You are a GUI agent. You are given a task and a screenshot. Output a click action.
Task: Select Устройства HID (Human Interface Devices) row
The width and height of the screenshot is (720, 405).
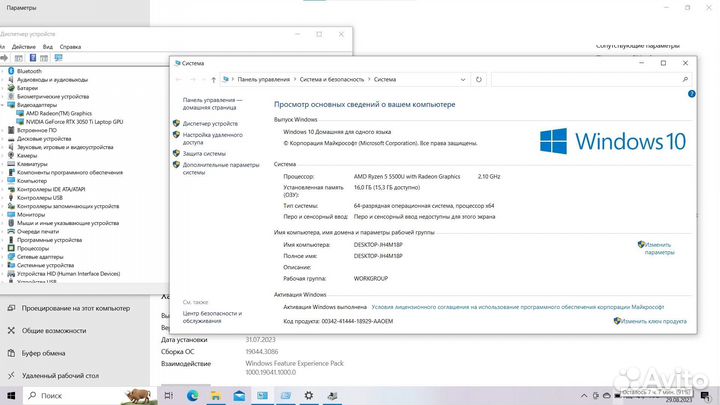tap(68, 274)
